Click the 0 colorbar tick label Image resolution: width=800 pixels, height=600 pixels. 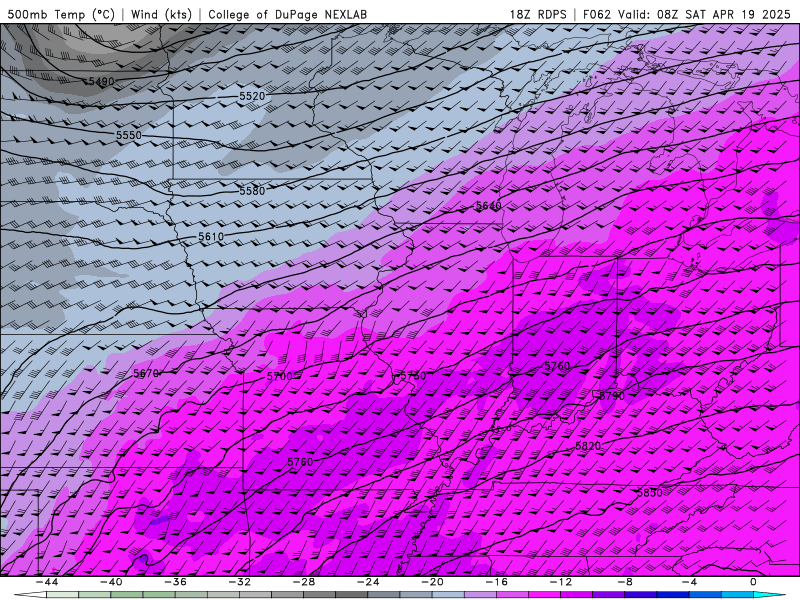pyautogui.click(x=753, y=582)
